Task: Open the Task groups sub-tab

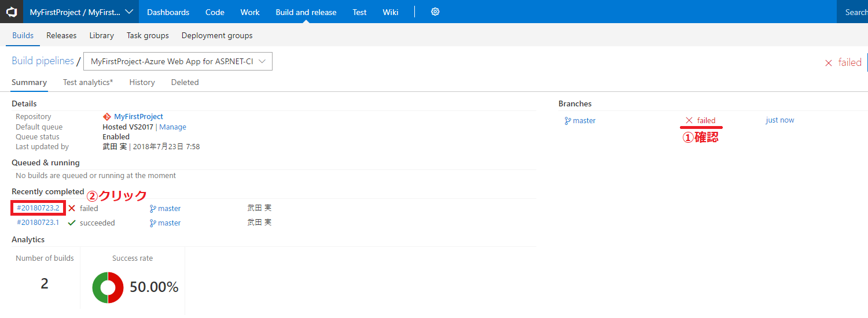Action: click(148, 35)
